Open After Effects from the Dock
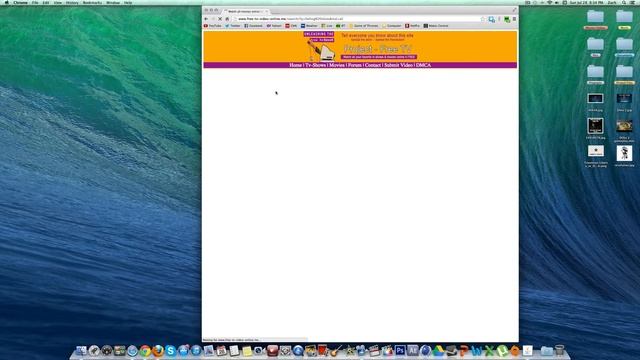Viewport: 640px width, 360px height. pyautogui.click(x=413, y=351)
